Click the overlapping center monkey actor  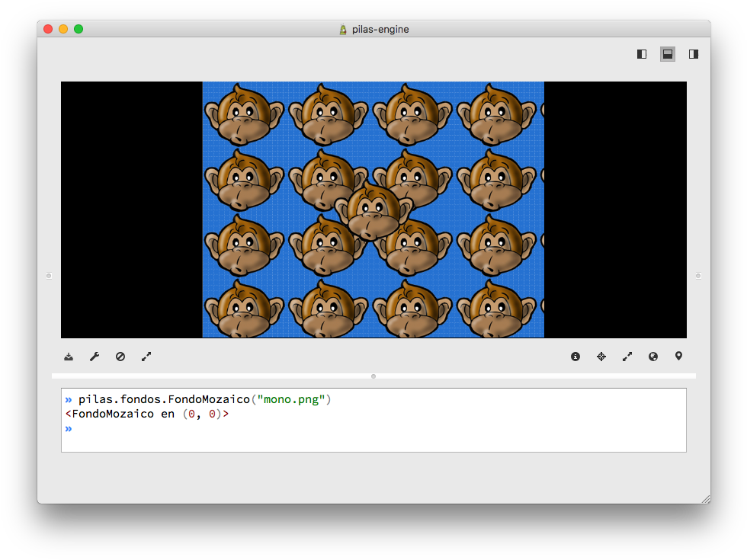[x=374, y=210]
